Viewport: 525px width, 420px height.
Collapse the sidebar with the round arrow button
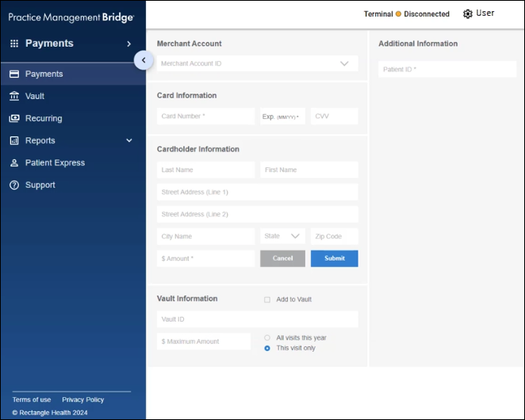pyautogui.click(x=143, y=59)
